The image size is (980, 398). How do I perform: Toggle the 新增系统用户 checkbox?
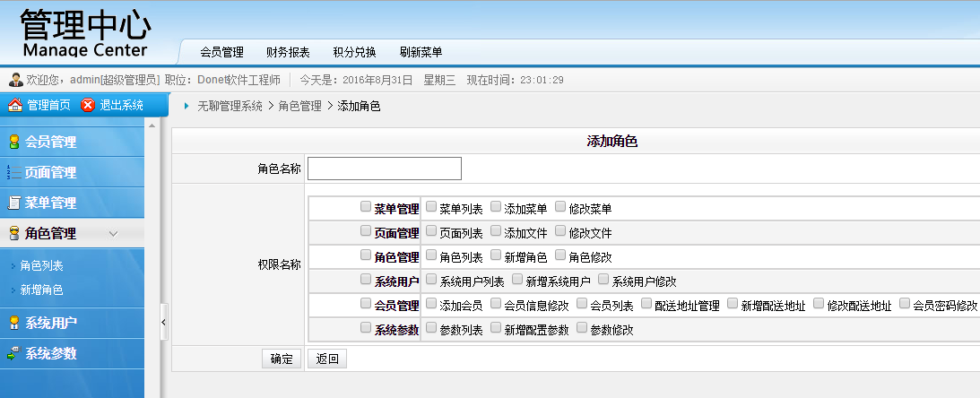[x=516, y=279]
